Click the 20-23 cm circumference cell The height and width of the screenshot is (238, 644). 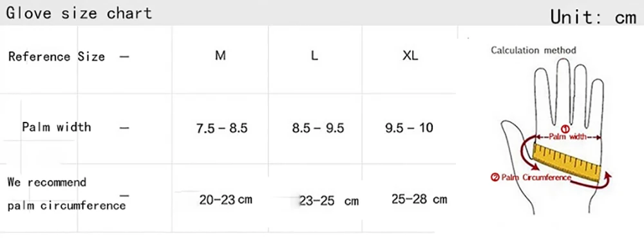click(225, 200)
